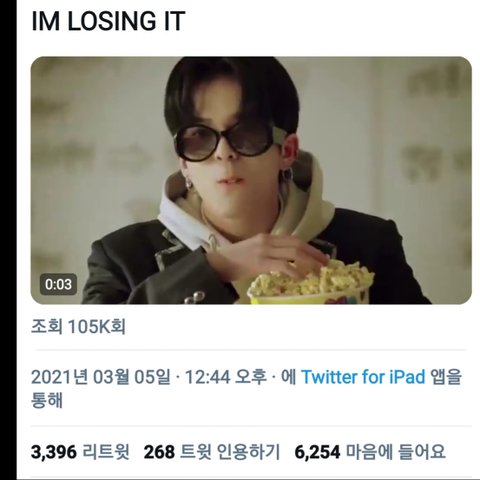The height and width of the screenshot is (480, 480).
Task: Click the 앱을 text after iPad
Action: coord(446,377)
